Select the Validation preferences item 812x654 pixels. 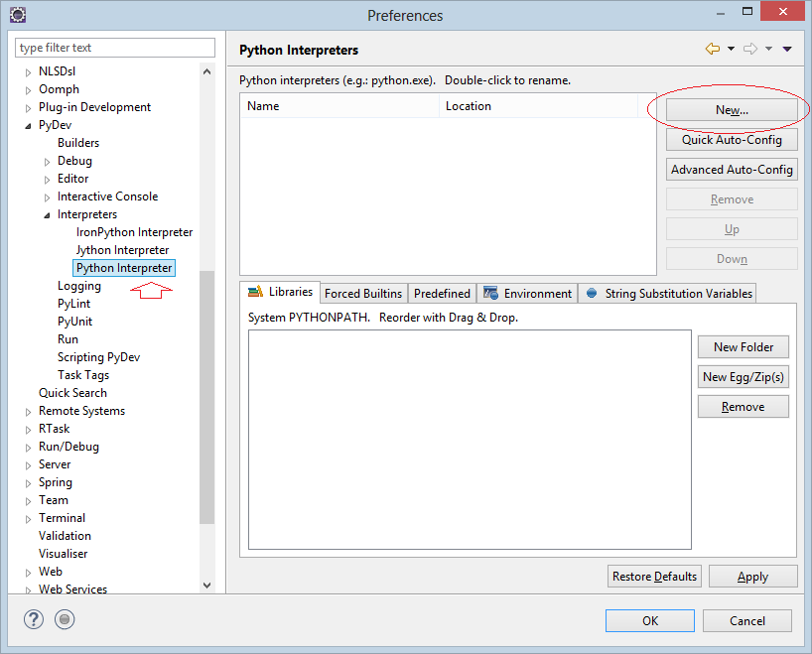click(65, 536)
